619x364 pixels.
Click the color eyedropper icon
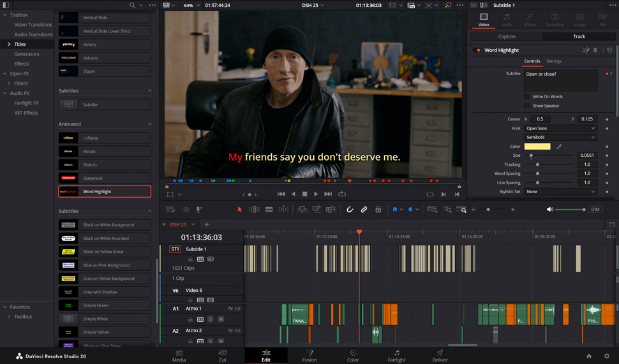(559, 147)
